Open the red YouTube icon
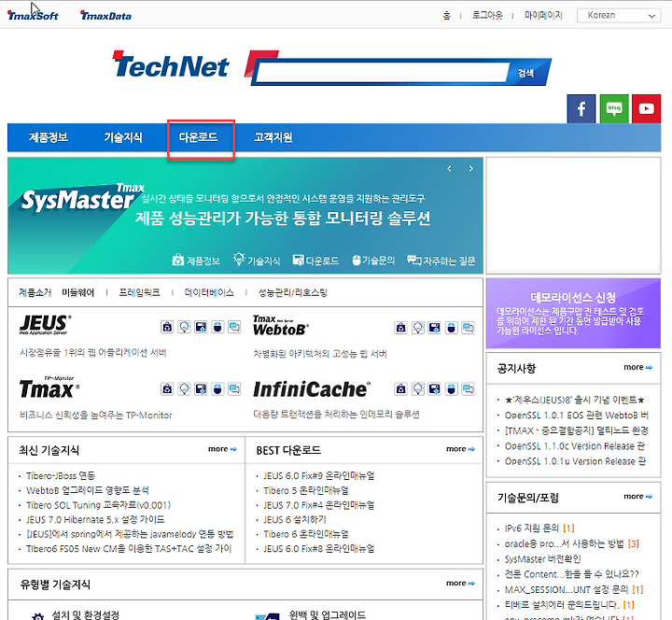 point(646,109)
